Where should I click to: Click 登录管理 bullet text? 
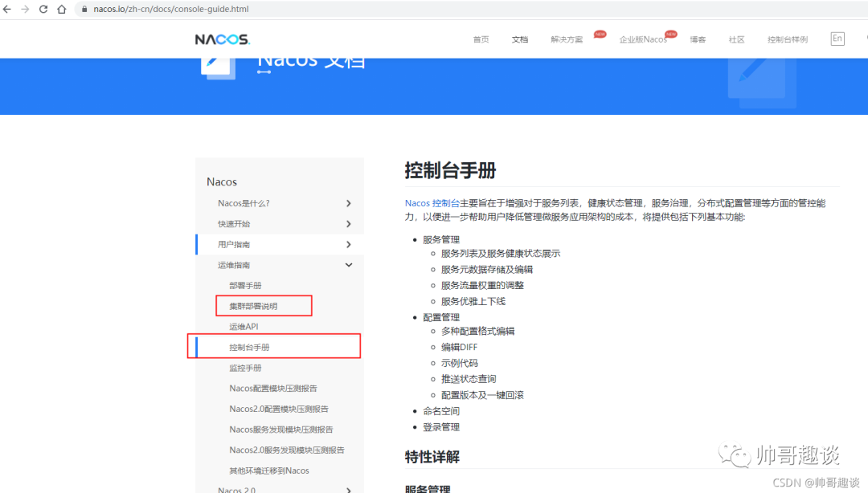click(x=441, y=427)
